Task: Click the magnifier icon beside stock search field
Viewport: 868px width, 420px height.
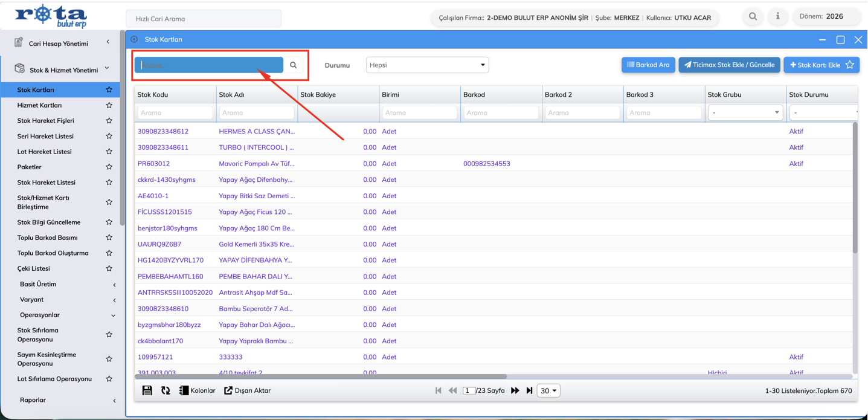Action: pos(294,65)
